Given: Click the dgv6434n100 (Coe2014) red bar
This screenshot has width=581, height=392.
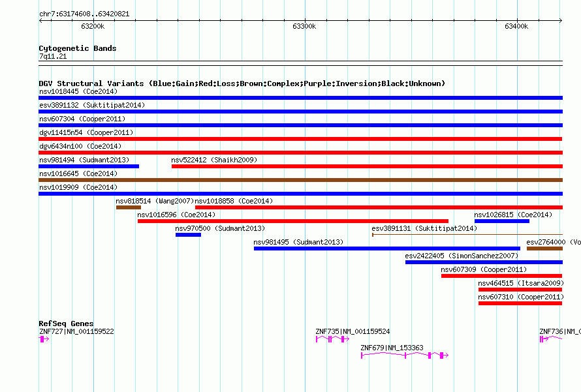Looking at the screenshot, I should pyautogui.click(x=300, y=153).
